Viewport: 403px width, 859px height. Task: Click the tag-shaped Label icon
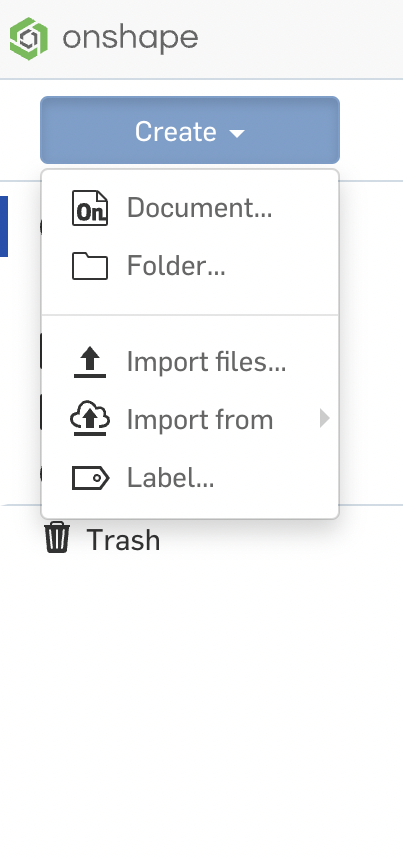click(90, 478)
